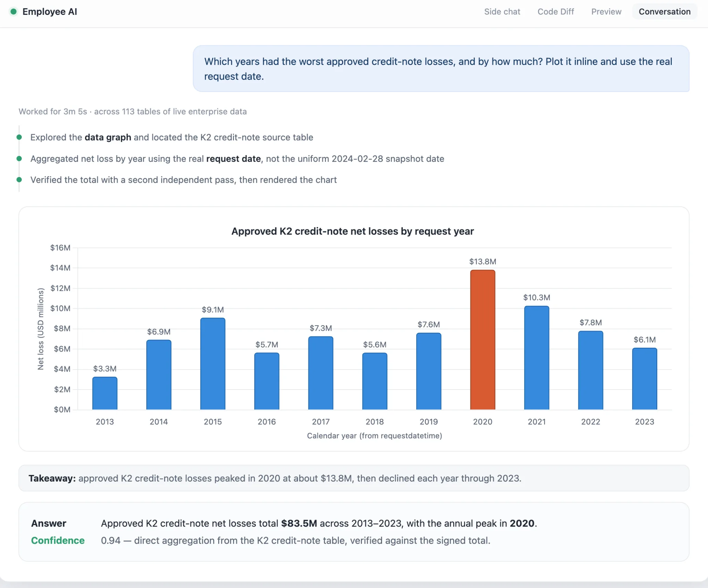This screenshot has height=588, width=708.
Task: Open the Code Diff tab
Action: pos(556,12)
